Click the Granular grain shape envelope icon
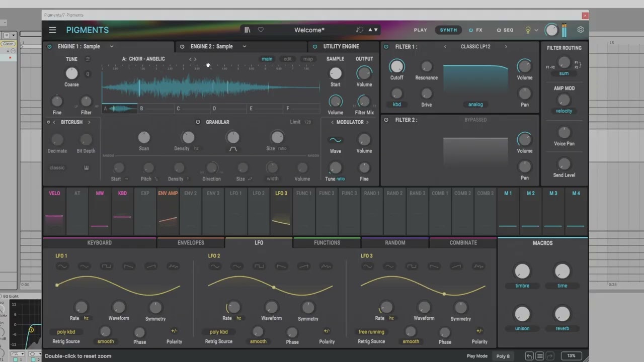Screen dimensions: 644x362 click(x=233, y=149)
